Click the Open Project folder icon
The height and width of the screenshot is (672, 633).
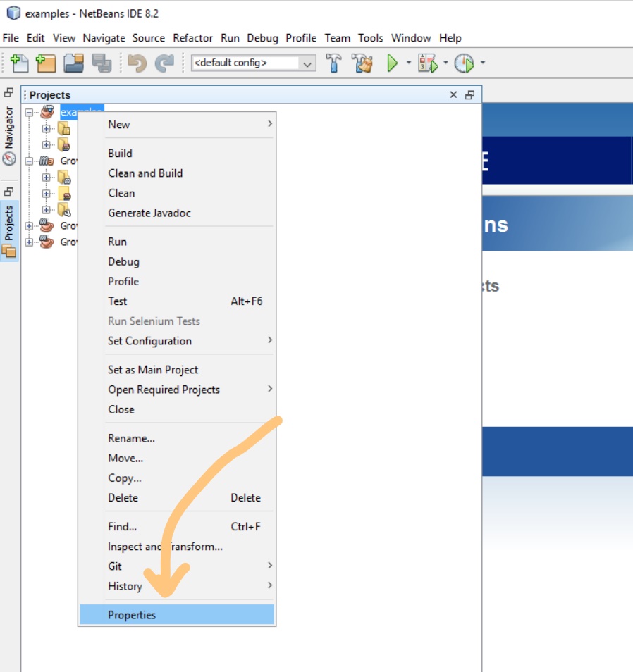(73, 63)
